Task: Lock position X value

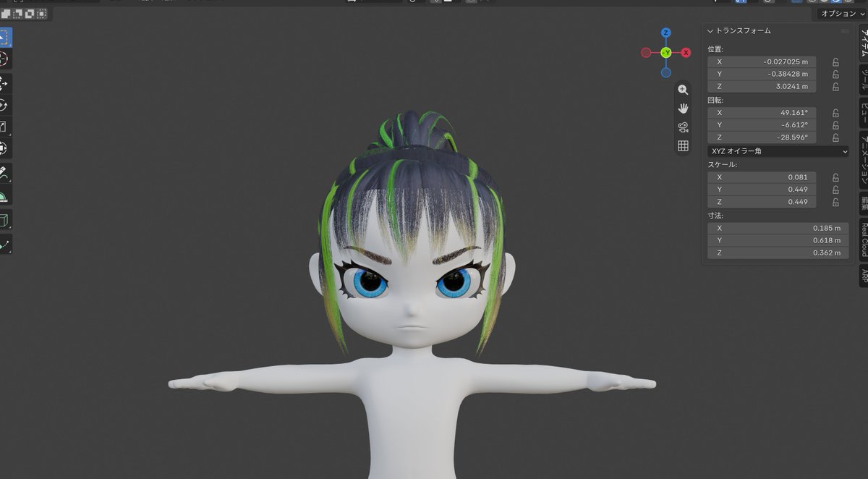Action: tap(835, 62)
